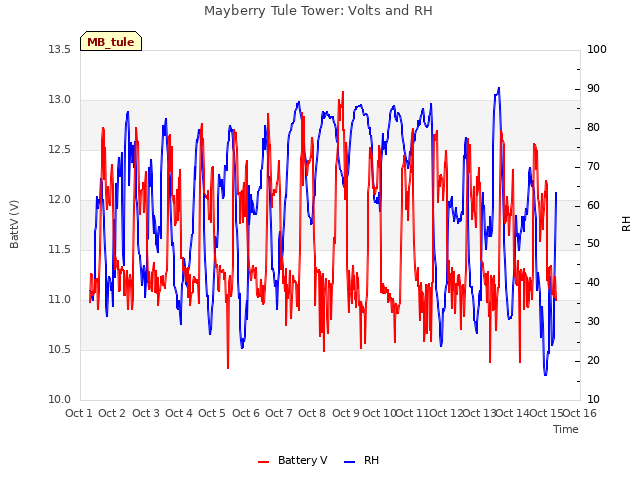
Task: Click the 80 right axis tick label
Action: (593, 128)
